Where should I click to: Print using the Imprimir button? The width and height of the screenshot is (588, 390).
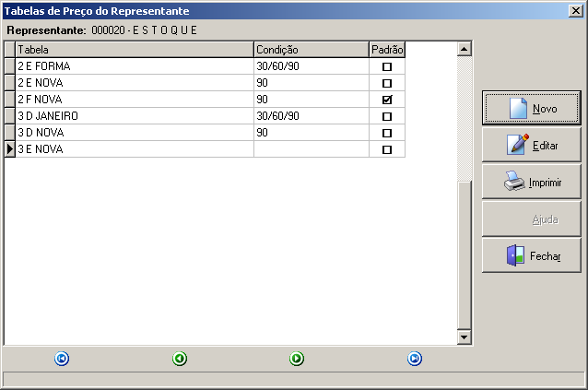tap(532, 182)
